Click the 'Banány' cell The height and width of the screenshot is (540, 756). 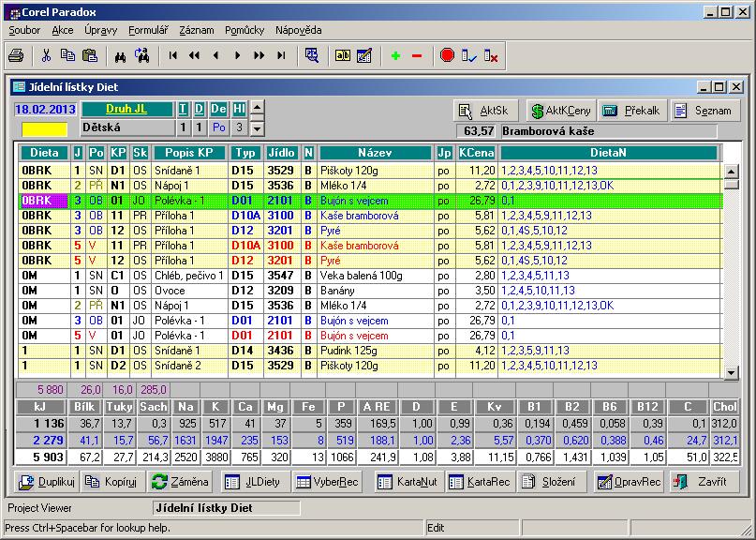[x=376, y=291]
